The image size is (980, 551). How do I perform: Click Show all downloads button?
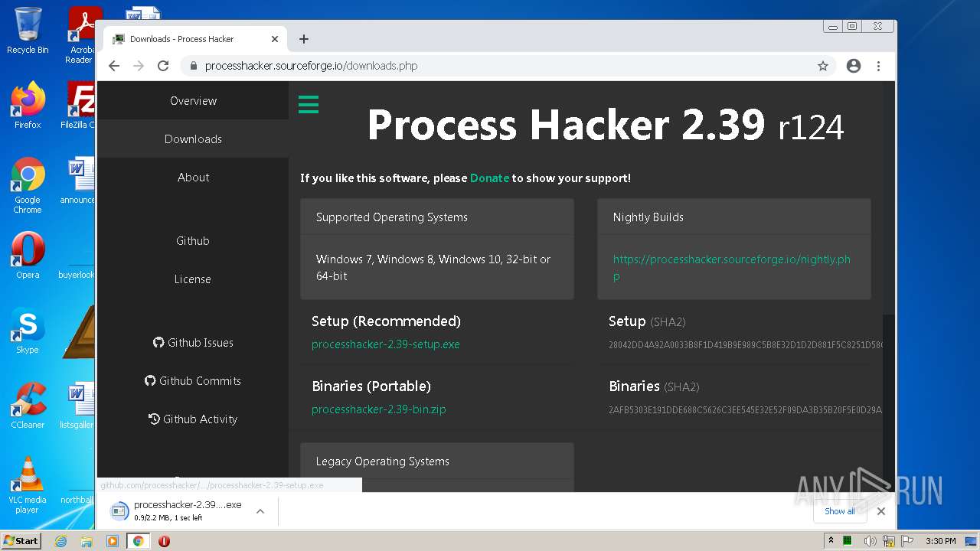click(x=840, y=511)
